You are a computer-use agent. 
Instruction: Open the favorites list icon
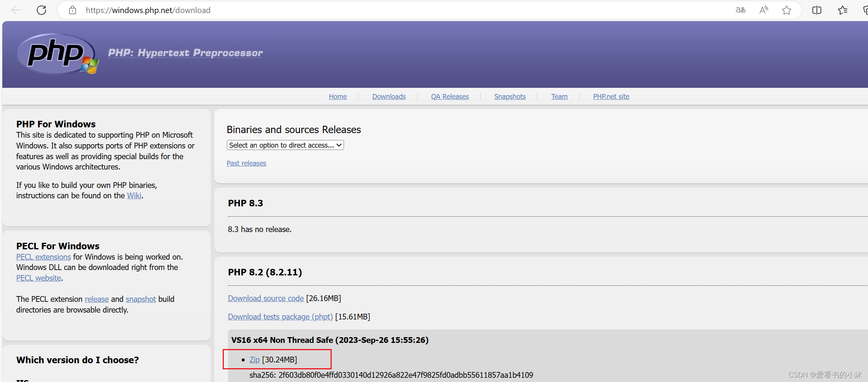843,10
